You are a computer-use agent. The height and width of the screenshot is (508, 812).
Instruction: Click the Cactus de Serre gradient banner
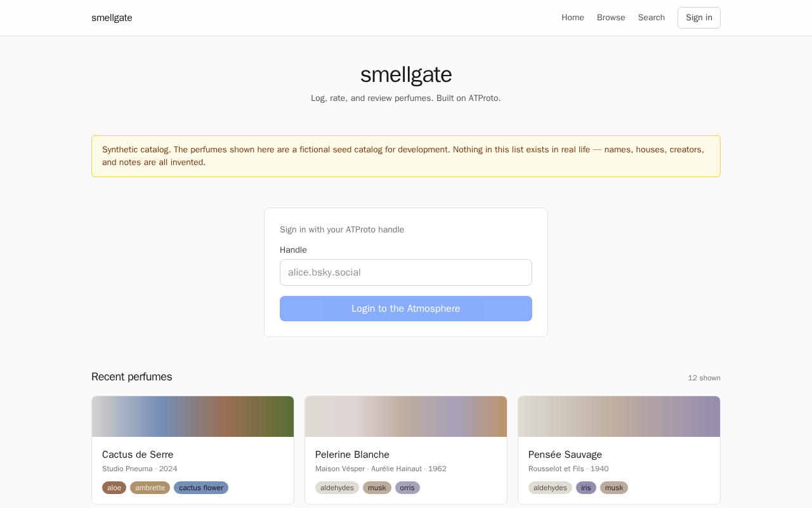click(x=193, y=417)
